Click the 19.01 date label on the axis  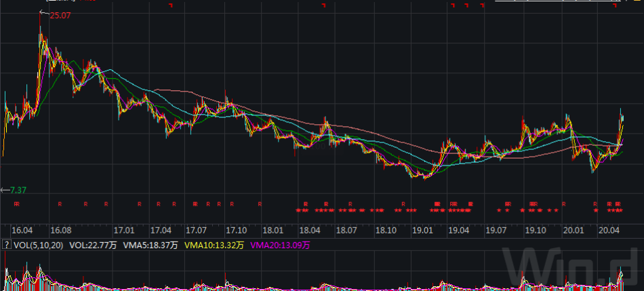pos(423,230)
